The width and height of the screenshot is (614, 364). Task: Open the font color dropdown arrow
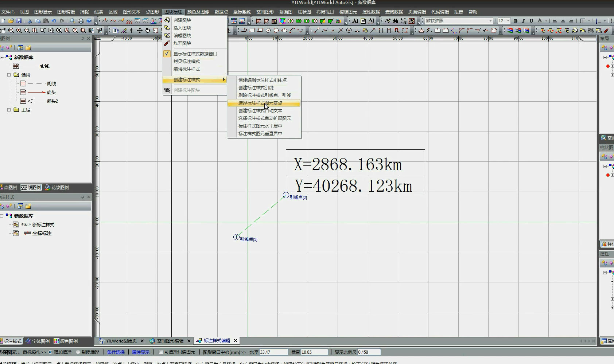(546, 21)
